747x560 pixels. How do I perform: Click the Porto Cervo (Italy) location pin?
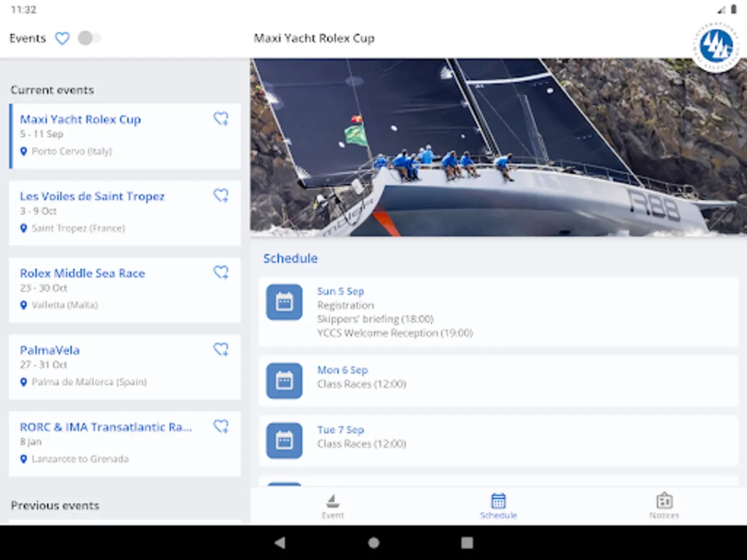[x=24, y=151]
